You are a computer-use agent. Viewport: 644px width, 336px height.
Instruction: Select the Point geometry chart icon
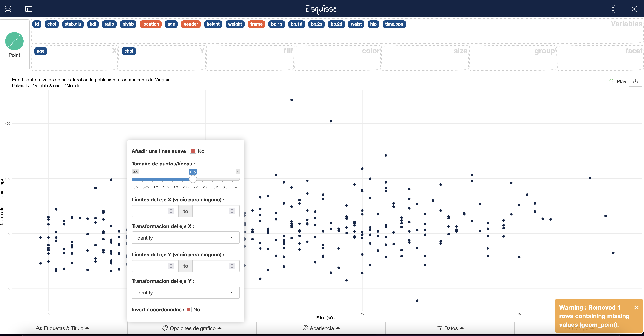(x=14, y=41)
